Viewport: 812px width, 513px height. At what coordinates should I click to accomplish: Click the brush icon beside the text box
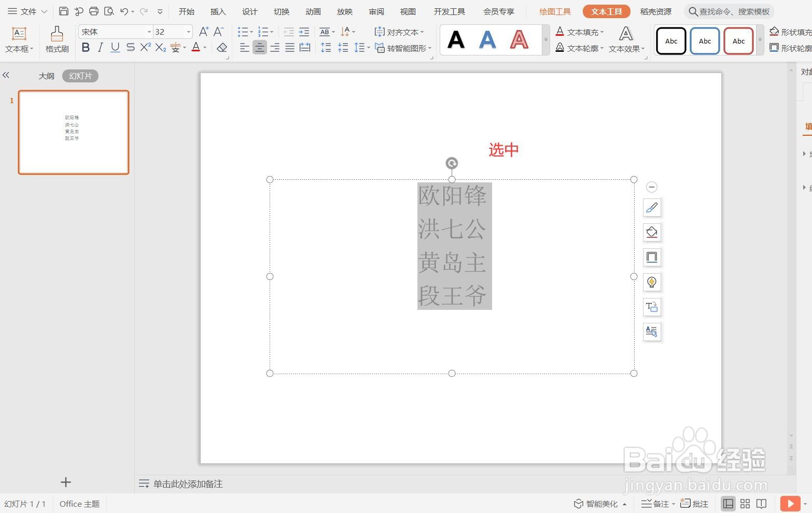point(652,208)
